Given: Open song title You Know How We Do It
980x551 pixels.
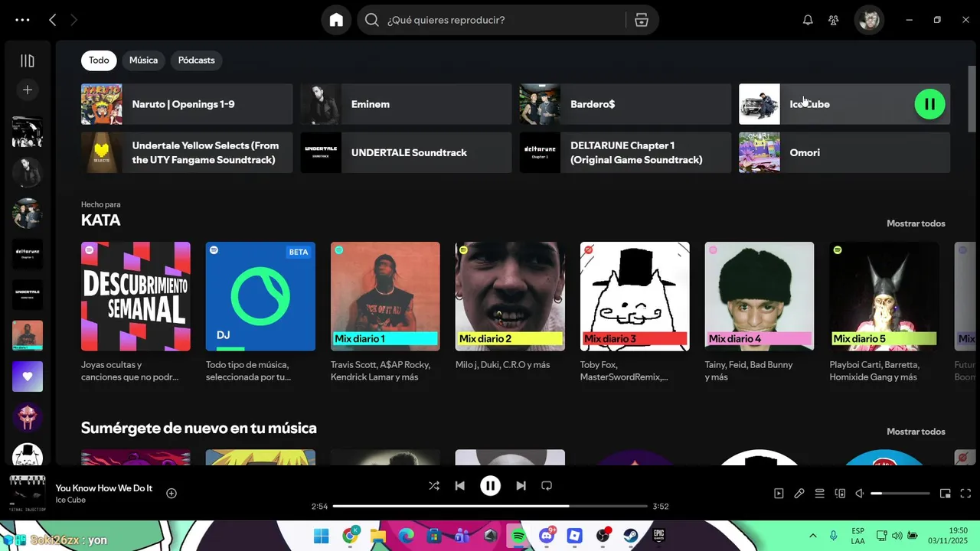Looking at the screenshot, I should coord(104,488).
